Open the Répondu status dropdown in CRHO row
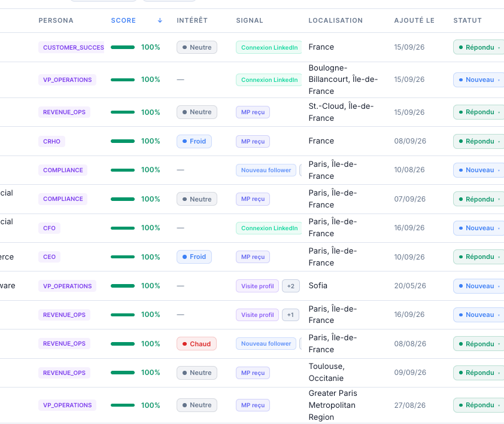 point(479,141)
